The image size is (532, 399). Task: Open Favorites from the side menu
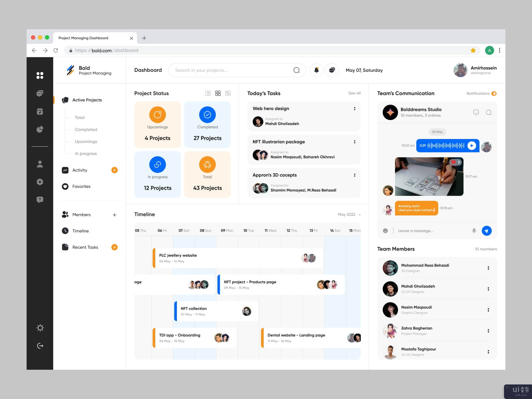pyautogui.click(x=81, y=187)
